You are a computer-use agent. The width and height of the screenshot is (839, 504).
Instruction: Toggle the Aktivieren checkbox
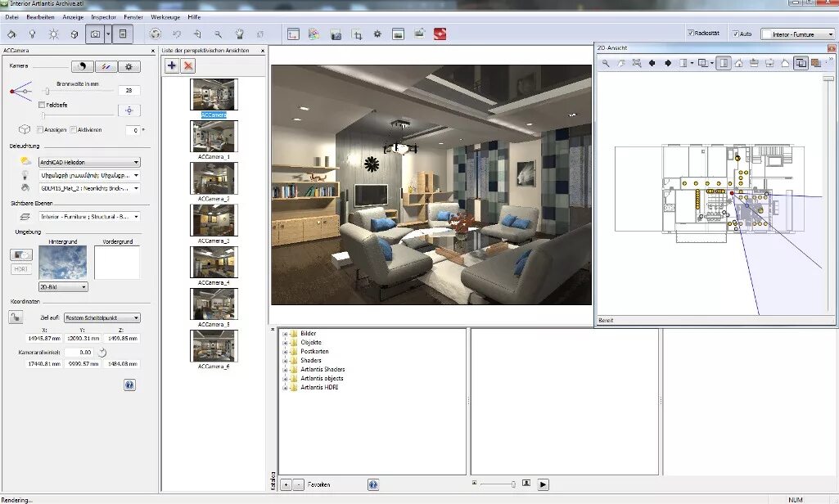(x=74, y=129)
